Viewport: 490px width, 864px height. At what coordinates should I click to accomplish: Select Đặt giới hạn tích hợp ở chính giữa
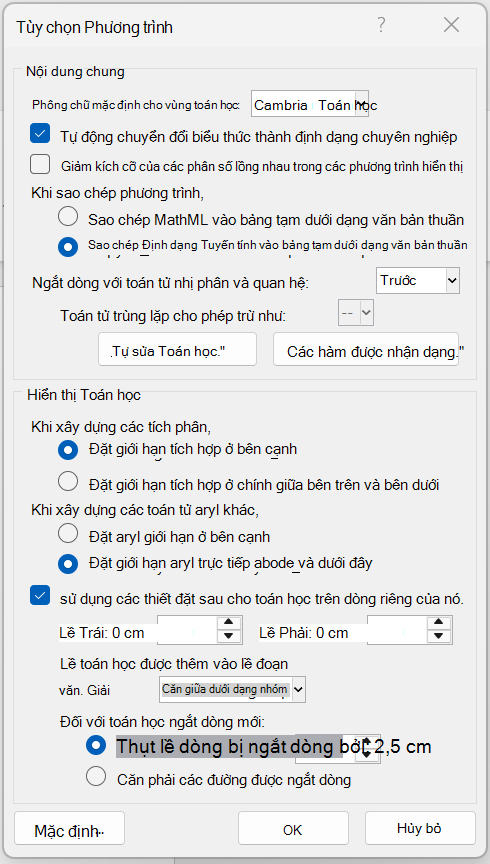(x=68, y=482)
